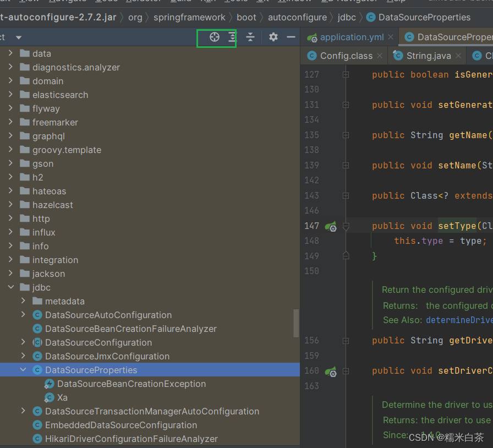Click the Expand All toolbar icon
Image resolution: width=493 pixels, height=448 pixels.
coord(232,37)
